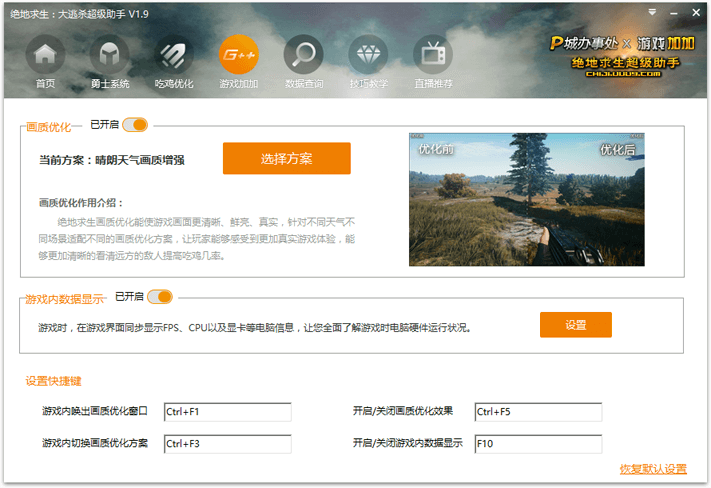Open the 直播推荐 TV icon
The height and width of the screenshot is (488, 711).
[433, 54]
